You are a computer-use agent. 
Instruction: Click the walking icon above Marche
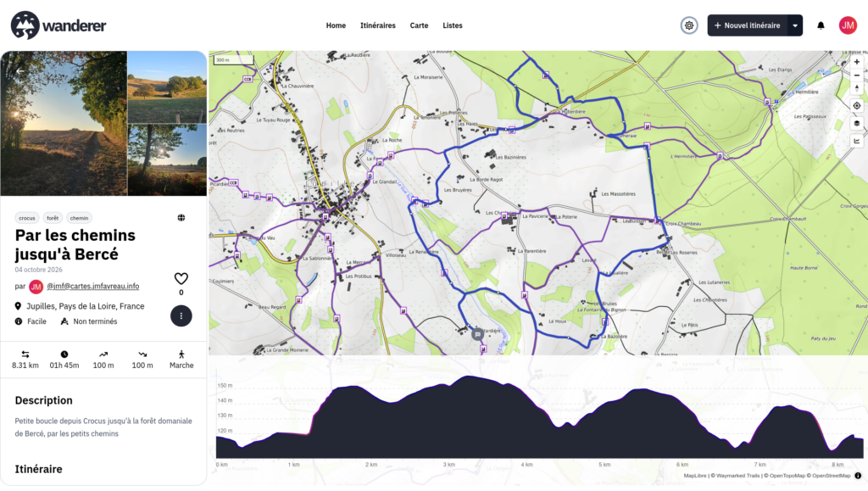click(x=181, y=354)
